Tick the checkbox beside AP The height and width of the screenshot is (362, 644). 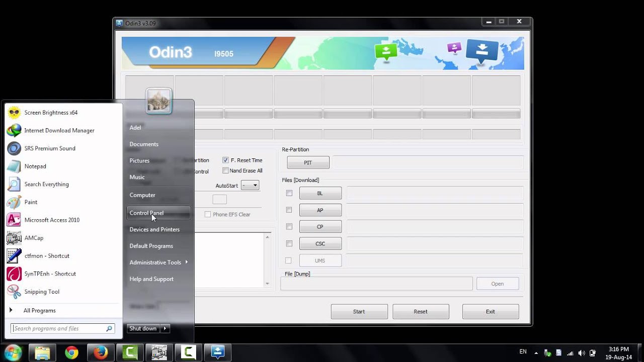[x=289, y=210]
